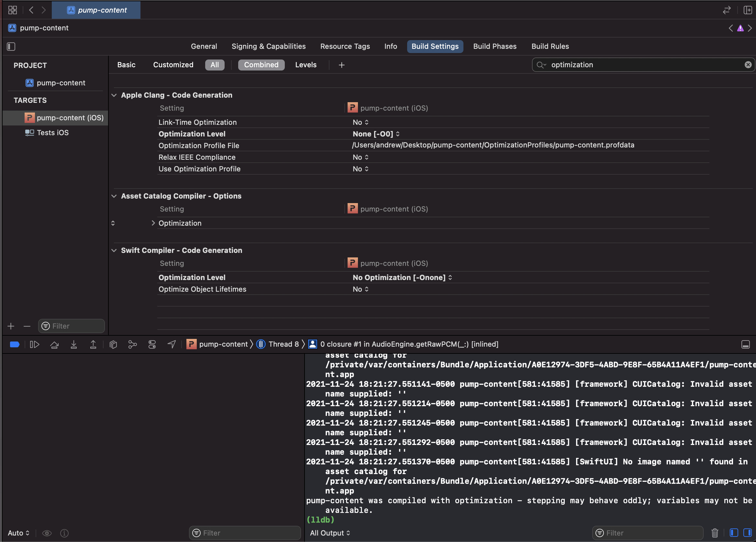756x542 pixels.
Task: Click the clear search field X icon
Action: click(x=747, y=65)
